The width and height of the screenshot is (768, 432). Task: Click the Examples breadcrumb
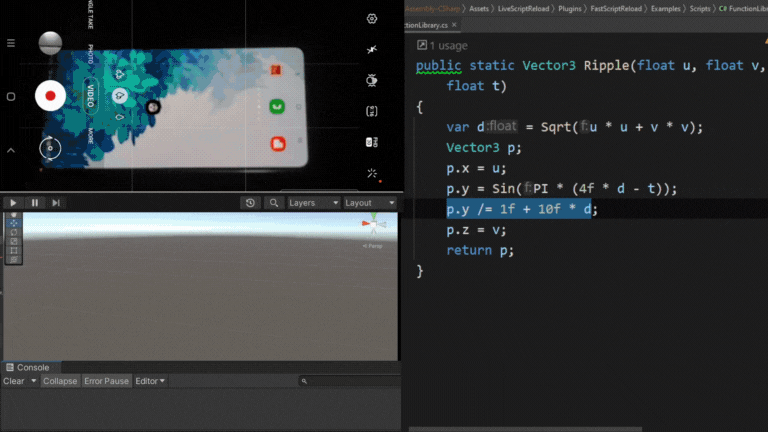click(x=666, y=8)
